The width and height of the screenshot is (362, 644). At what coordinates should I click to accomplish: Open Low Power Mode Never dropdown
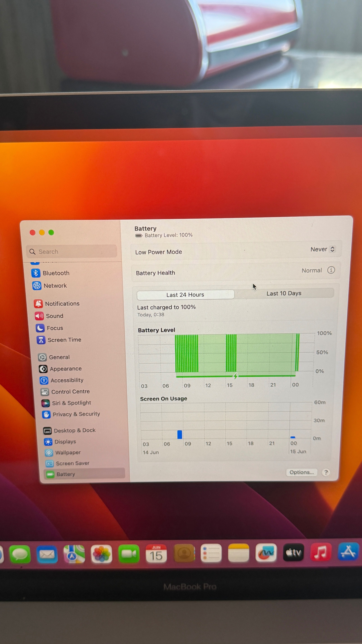(323, 249)
